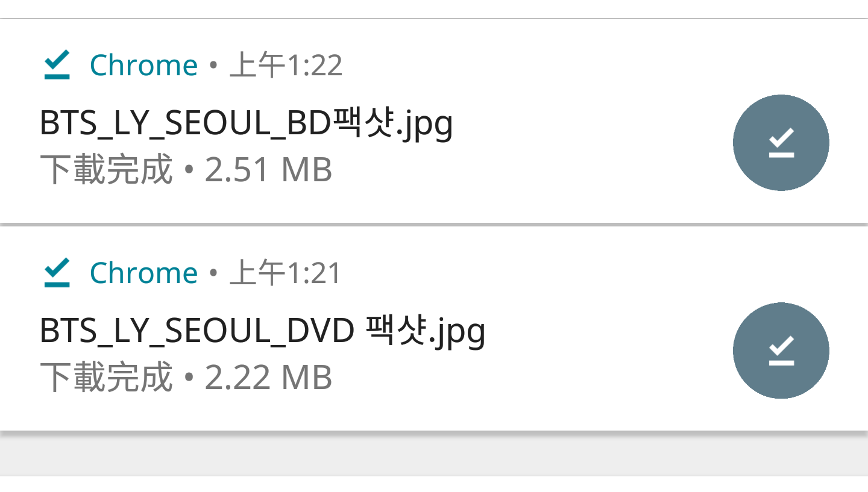Open the BTS_LY_SEOUL_BD팩샷.jpg download
868x492 pixels.
pos(246,124)
